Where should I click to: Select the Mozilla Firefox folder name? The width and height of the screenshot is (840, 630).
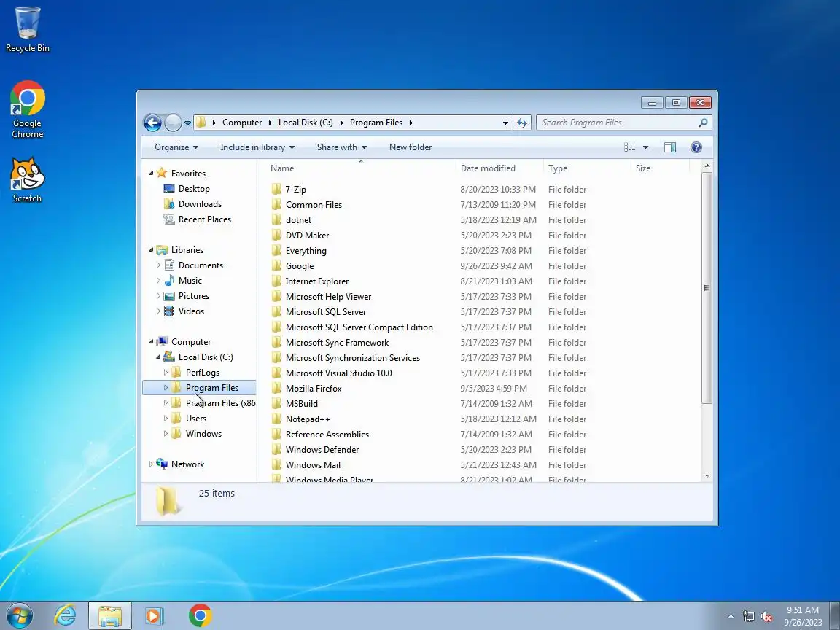(314, 389)
